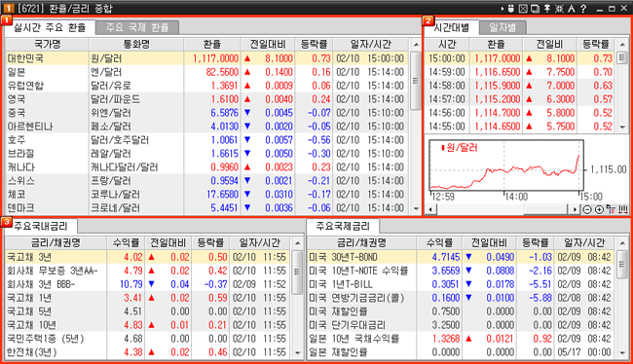Open the duplicate window icon in title bar
The height and width of the screenshot is (364, 633).
point(535,8)
